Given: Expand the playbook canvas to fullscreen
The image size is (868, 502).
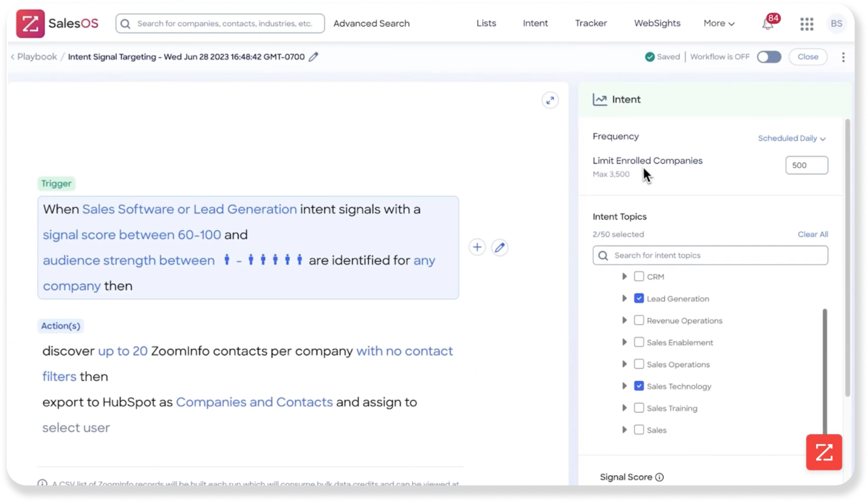Looking at the screenshot, I should (550, 100).
